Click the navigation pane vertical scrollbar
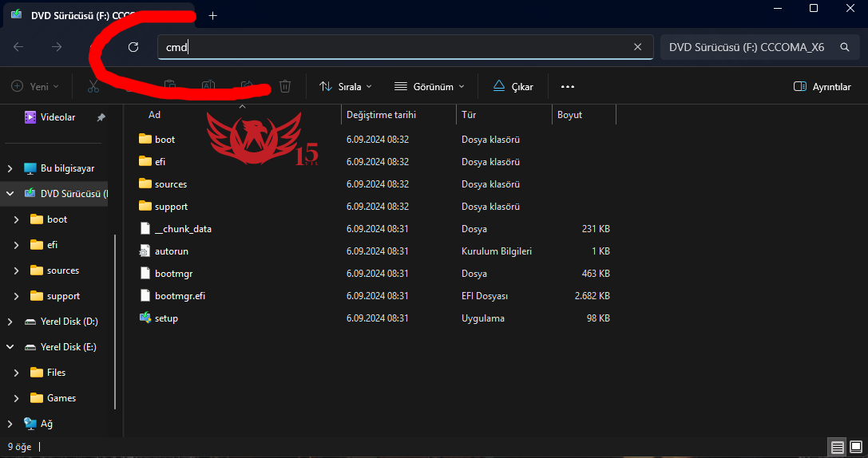The height and width of the screenshot is (458, 868). (116, 319)
